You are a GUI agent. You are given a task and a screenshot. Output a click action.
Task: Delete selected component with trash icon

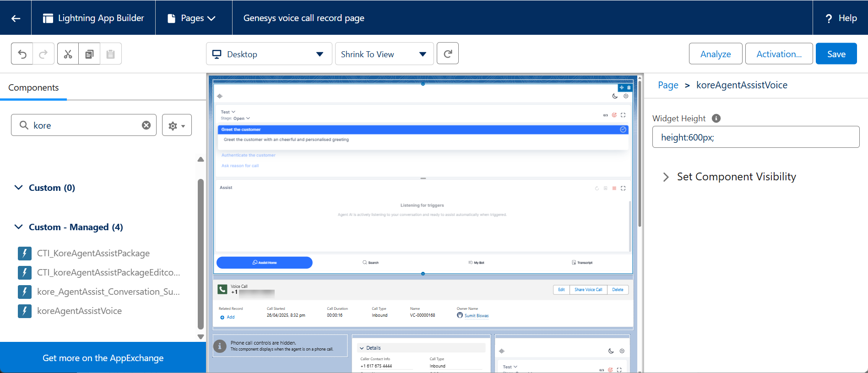pyautogui.click(x=629, y=87)
